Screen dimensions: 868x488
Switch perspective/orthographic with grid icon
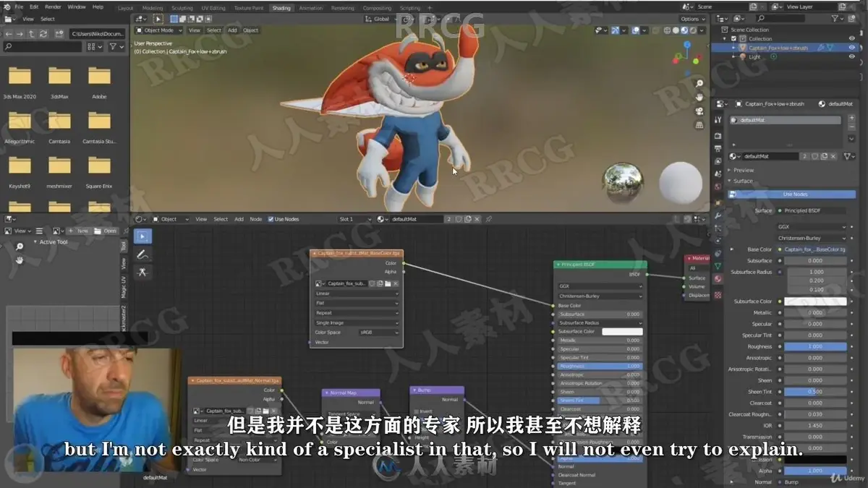coord(699,125)
